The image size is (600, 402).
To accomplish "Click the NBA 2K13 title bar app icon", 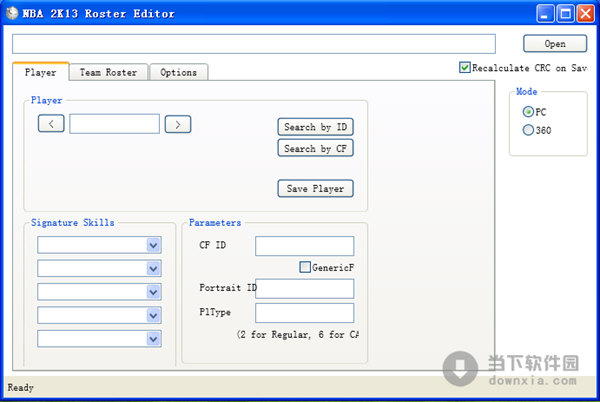I will (12, 13).
